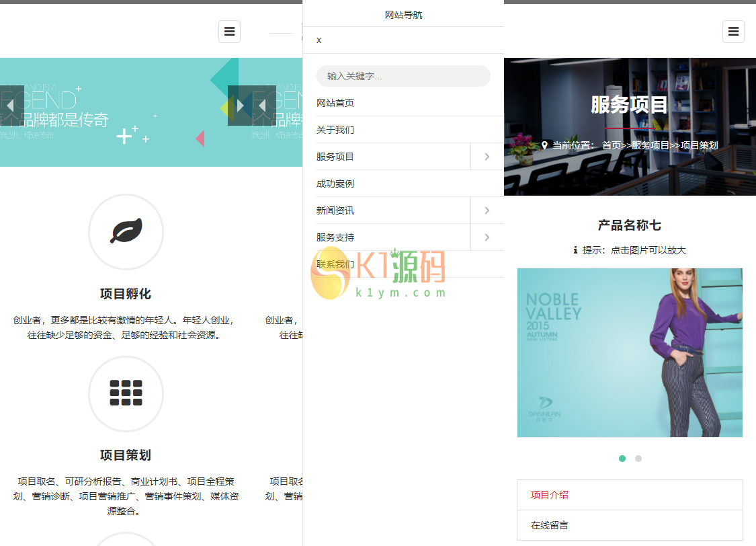Focus the 输入关键字 search field
This screenshot has width=756, height=546.
click(403, 76)
